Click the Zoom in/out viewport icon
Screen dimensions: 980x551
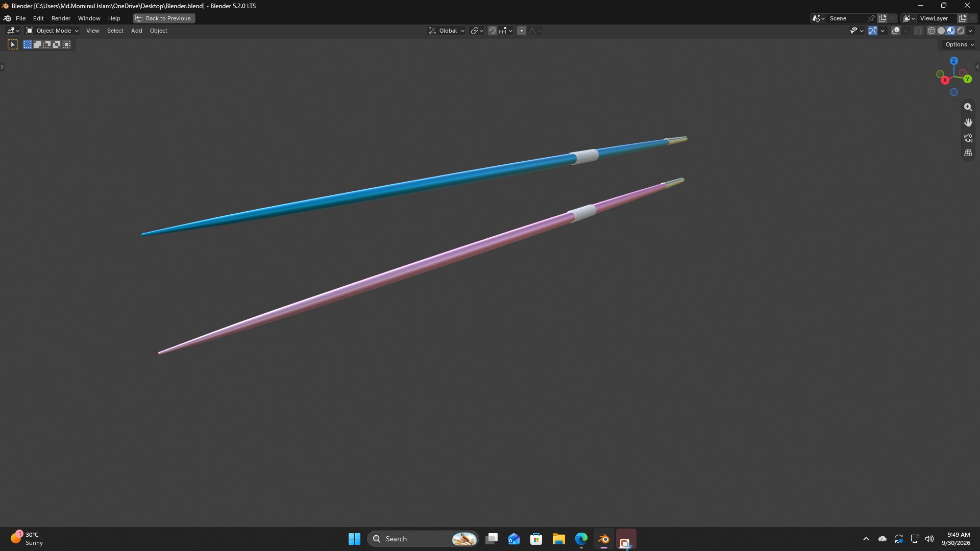[968, 107]
